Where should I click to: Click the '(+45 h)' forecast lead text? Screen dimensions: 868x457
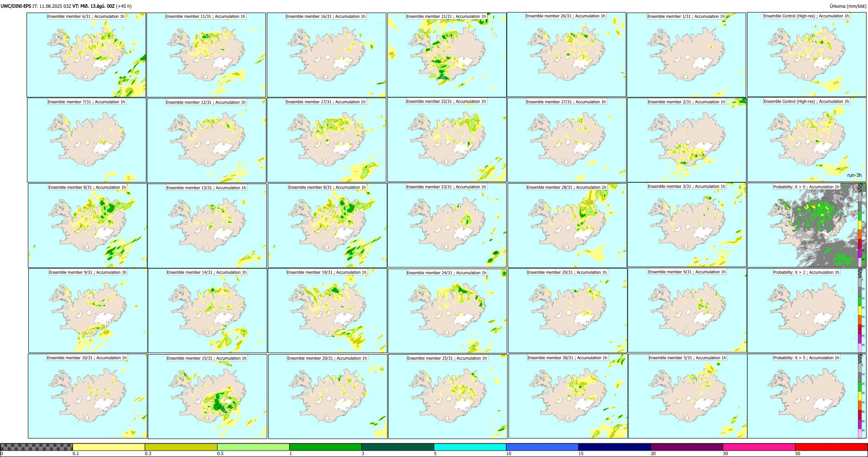point(124,6)
